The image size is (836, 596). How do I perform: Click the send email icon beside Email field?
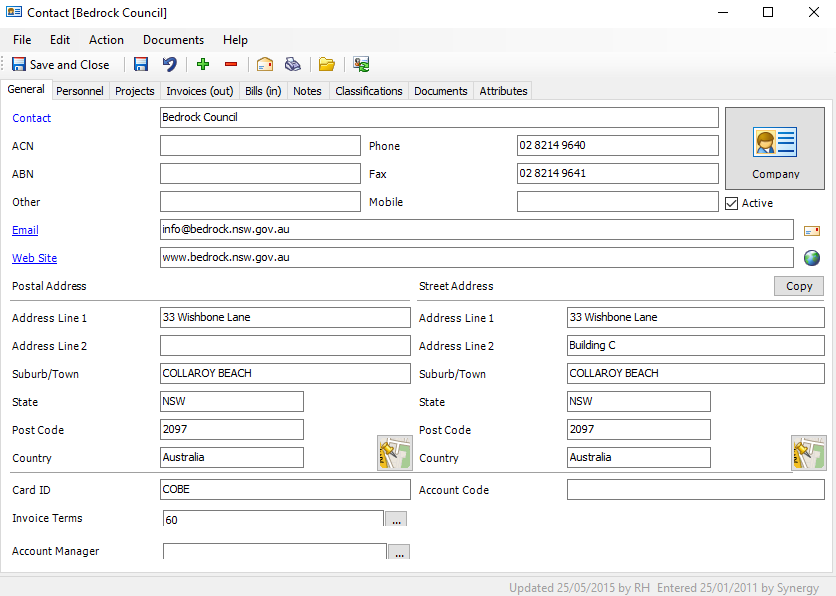pyautogui.click(x=812, y=230)
